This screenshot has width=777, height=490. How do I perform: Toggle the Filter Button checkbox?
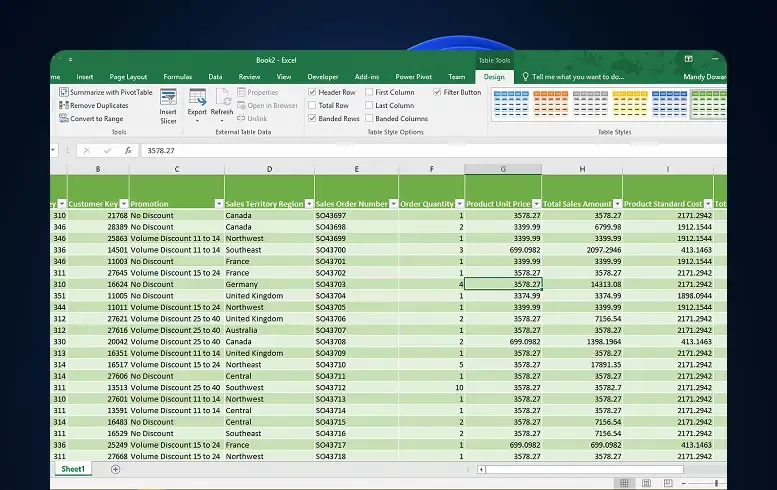click(437, 92)
